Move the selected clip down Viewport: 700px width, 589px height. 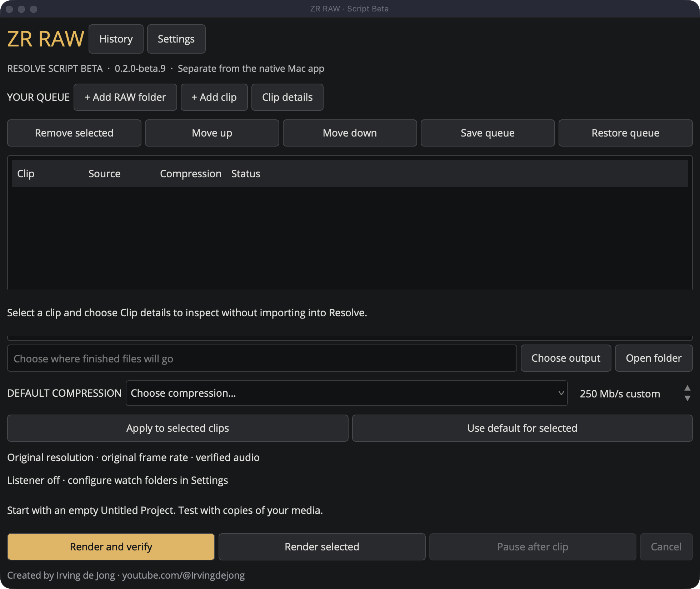tap(350, 133)
